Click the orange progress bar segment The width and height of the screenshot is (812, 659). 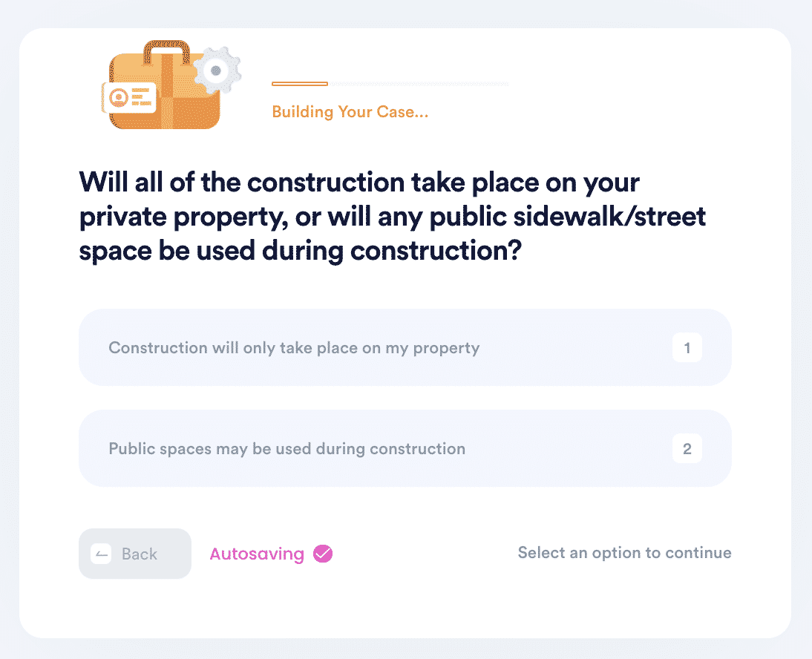tap(300, 83)
